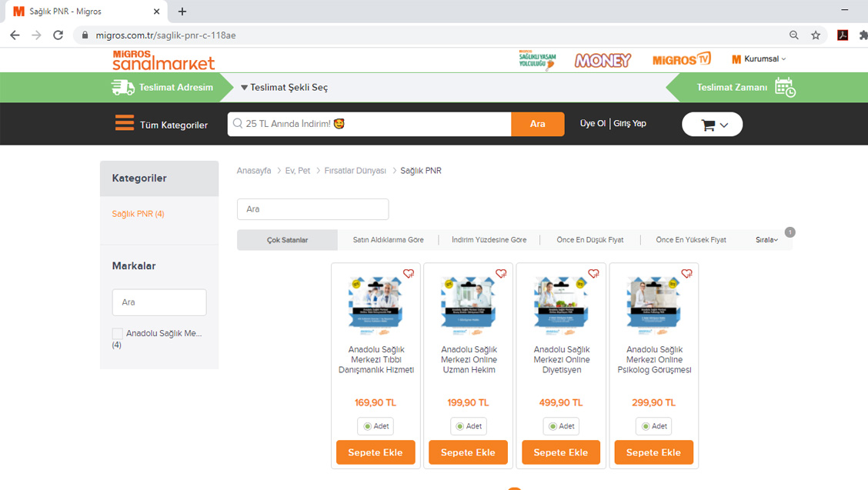The height and width of the screenshot is (490, 868).
Task: Open the Money logo link
Action: (x=603, y=60)
